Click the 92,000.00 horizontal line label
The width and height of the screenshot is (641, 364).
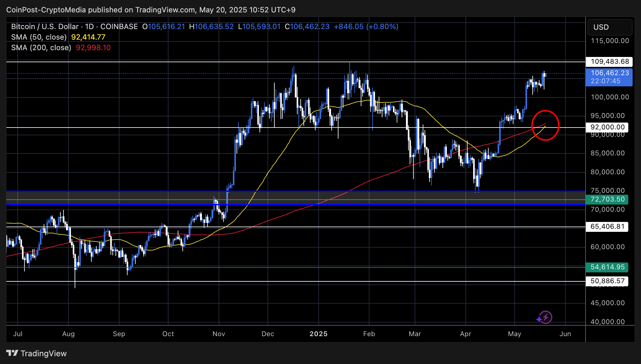point(607,127)
